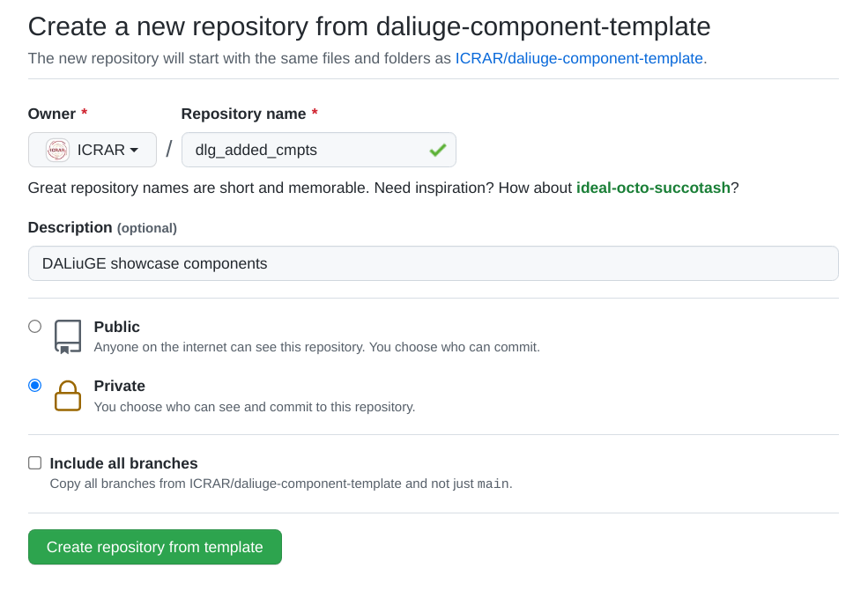The image size is (868, 598).
Task: Click the Description input with DALiuGE text
Action: coord(434,263)
